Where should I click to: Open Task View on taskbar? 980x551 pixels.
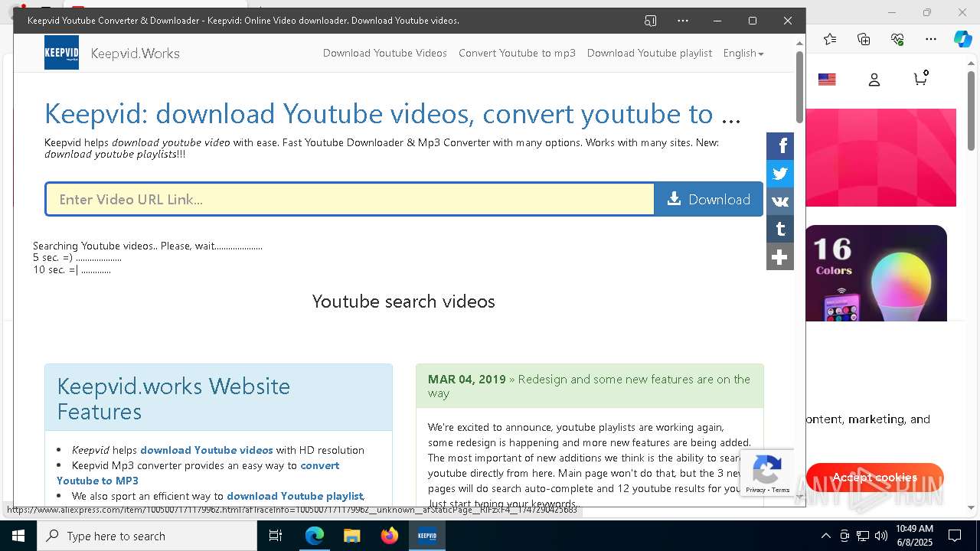(x=276, y=536)
